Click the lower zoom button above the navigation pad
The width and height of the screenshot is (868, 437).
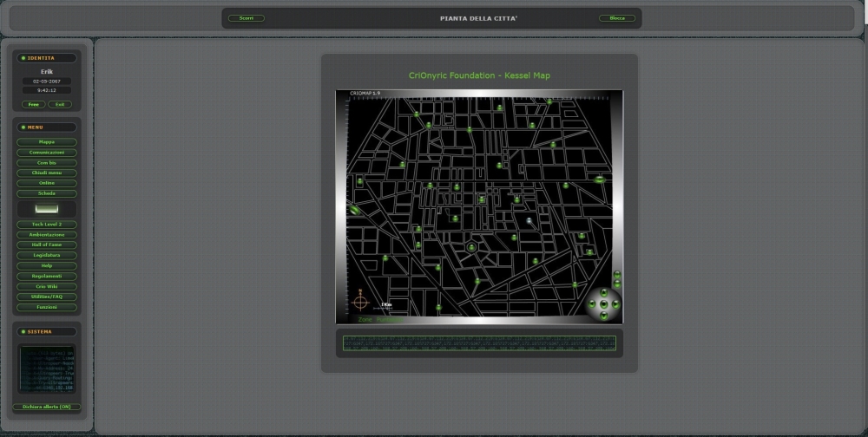[x=617, y=284]
